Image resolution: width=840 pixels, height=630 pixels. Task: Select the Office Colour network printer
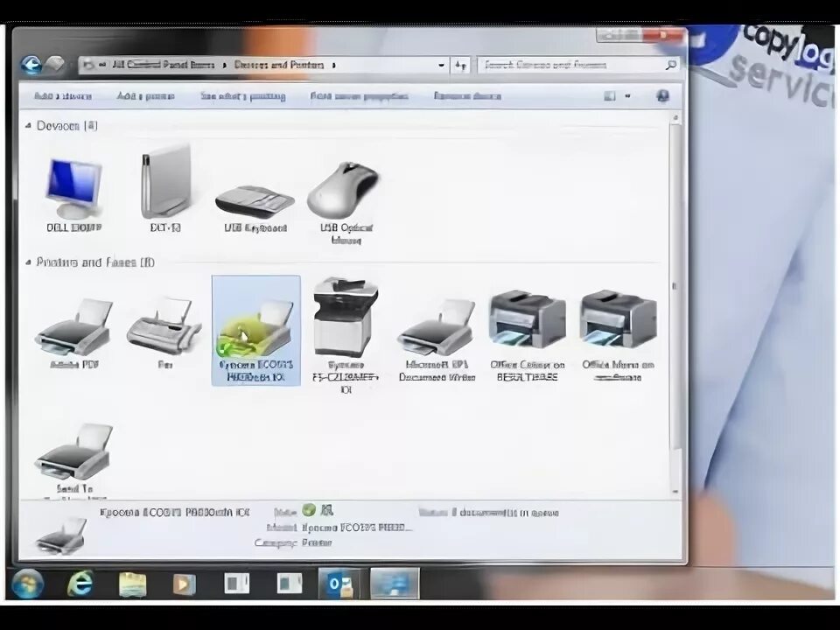pyautogui.click(x=528, y=335)
